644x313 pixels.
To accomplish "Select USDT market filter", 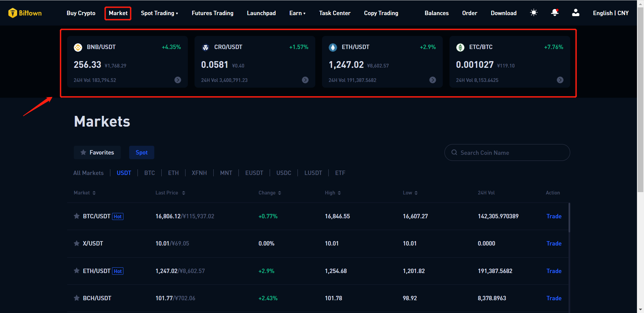I will 124,173.
